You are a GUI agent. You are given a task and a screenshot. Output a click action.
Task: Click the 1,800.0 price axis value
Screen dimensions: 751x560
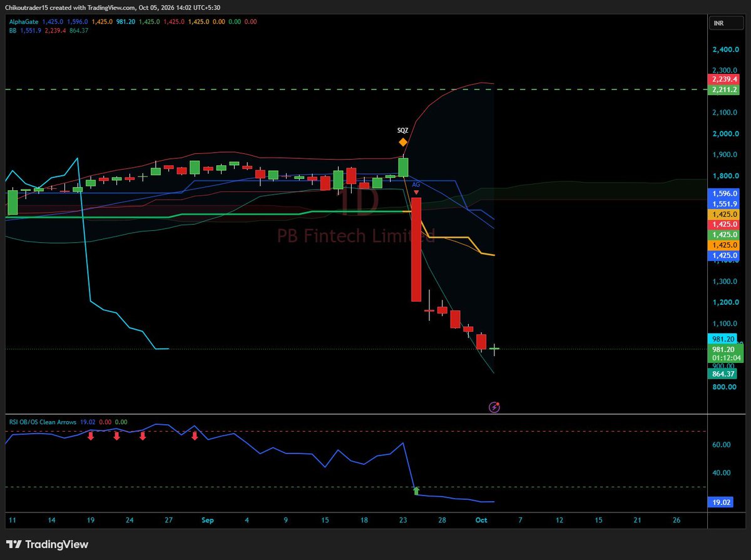tap(726, 176)
